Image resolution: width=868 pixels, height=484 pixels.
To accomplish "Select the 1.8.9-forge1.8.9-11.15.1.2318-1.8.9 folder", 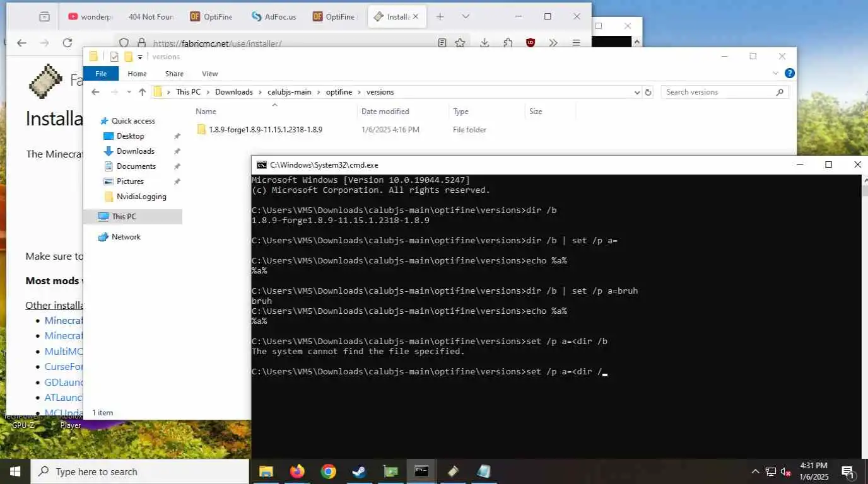I will point(266,130).
